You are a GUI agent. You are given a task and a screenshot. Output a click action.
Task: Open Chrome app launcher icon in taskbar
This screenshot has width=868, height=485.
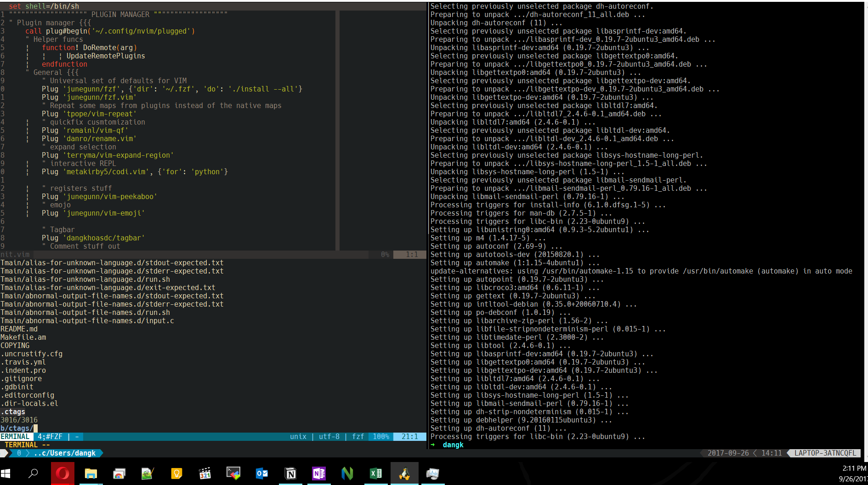tap(119, 473)
